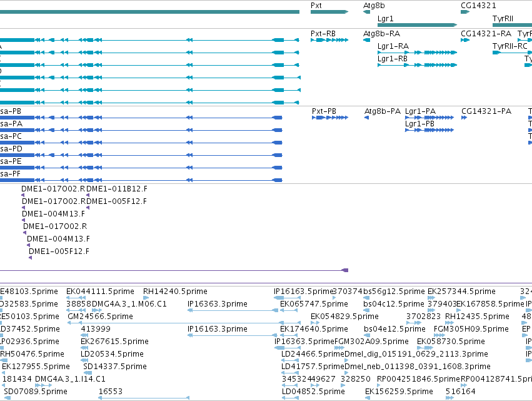Click the CG14321-PA protein feature
532x401 pixels.
pyautogui.click(x=464, y=118)
